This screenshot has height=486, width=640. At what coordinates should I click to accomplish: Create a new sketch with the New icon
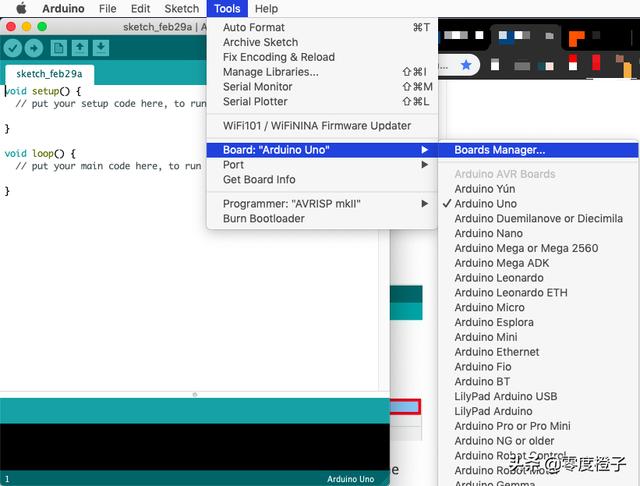(x=59, y=48)
